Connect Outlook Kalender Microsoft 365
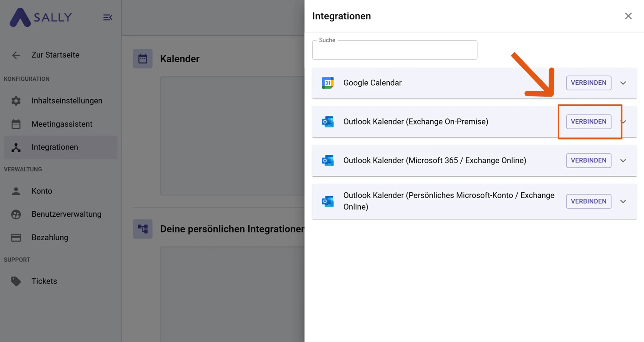644x342 pixels. pyautogui.click(x=589, y=160)
